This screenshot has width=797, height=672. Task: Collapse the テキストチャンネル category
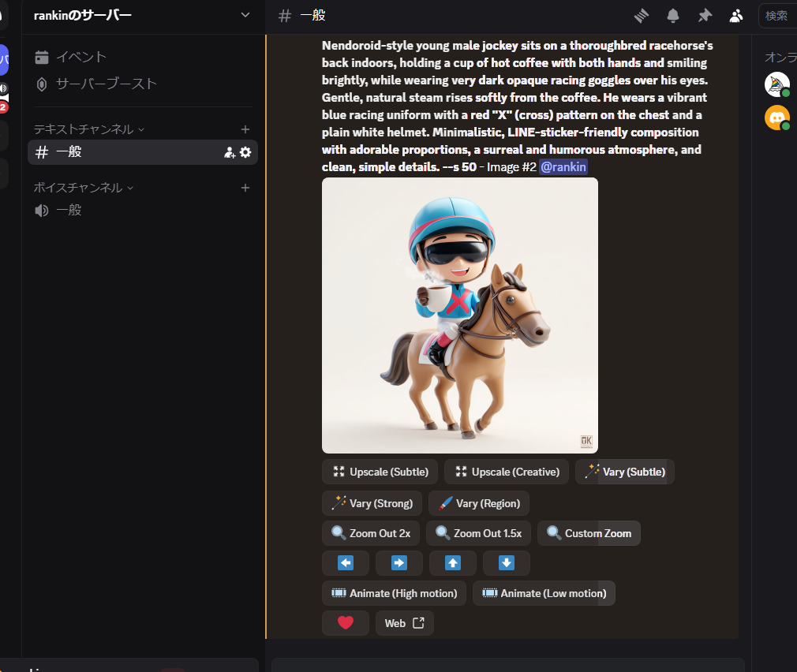(x=88, y=129)
